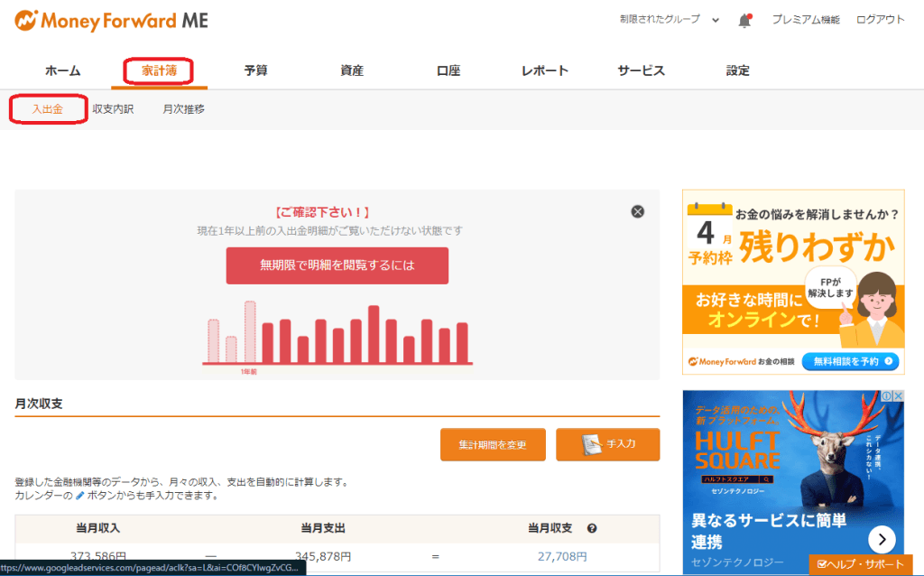Close the HULFT Square ad with X

[898, 397]
